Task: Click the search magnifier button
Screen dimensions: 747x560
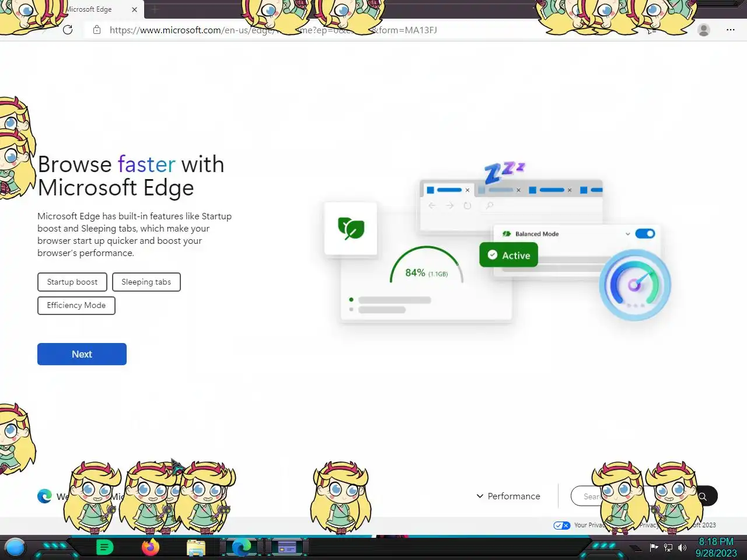Action: [x=703, y=496]
